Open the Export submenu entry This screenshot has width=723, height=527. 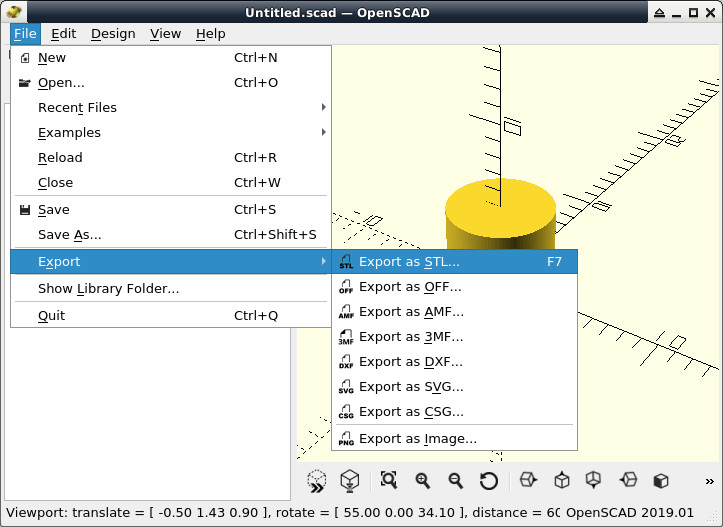point(171,261)
